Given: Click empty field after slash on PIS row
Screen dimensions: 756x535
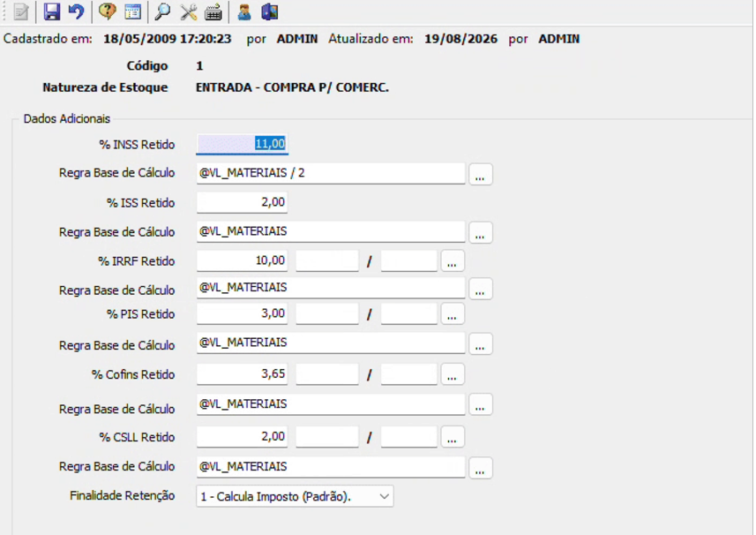Looking at the screenshot, I should (x=408, y=313).
